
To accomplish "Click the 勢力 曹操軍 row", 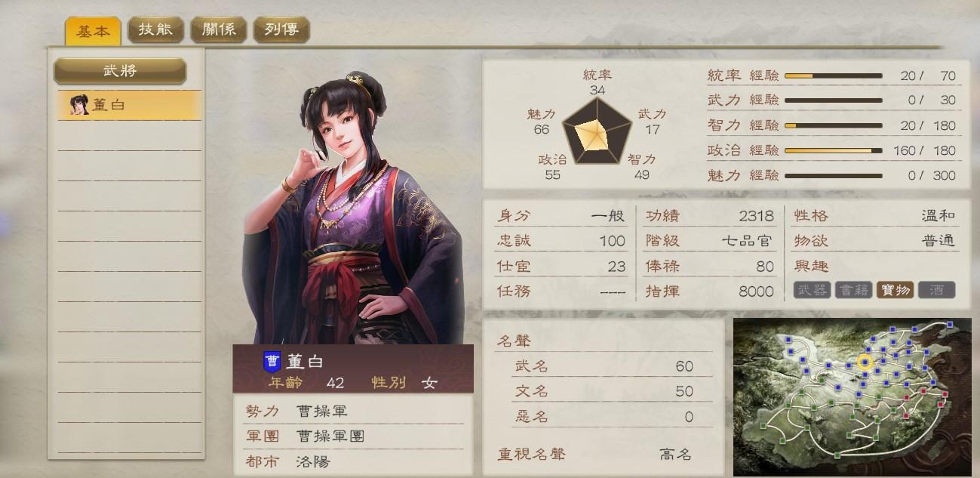I will pyautogui.click(x=353, y=412).
